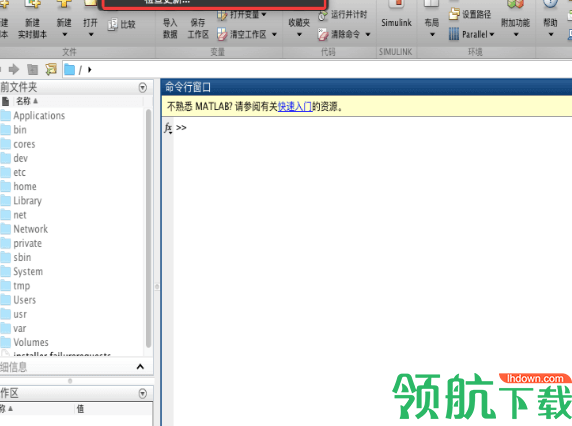Click Run and Time (运行并计时) icon
Image resolution: width=572 pixels, height=426 pixels.
pos(322,15)
